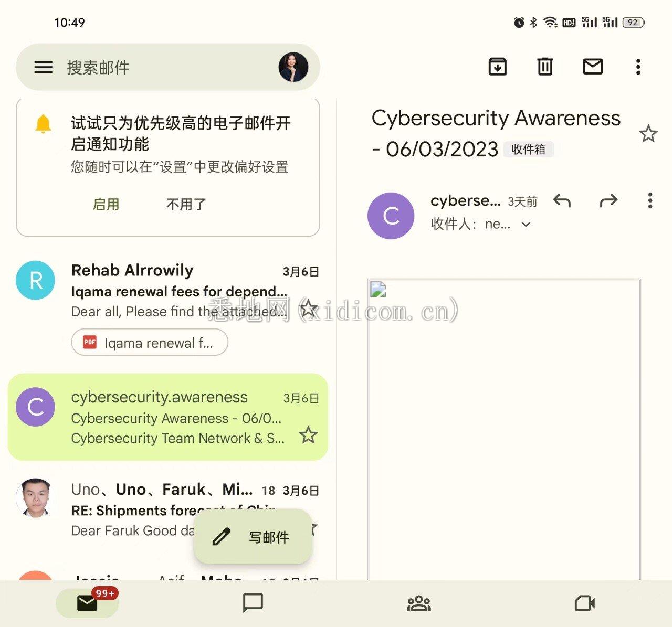
Task: Star the open Cybersecurity Awareness email
Action: tap(648, 134)
